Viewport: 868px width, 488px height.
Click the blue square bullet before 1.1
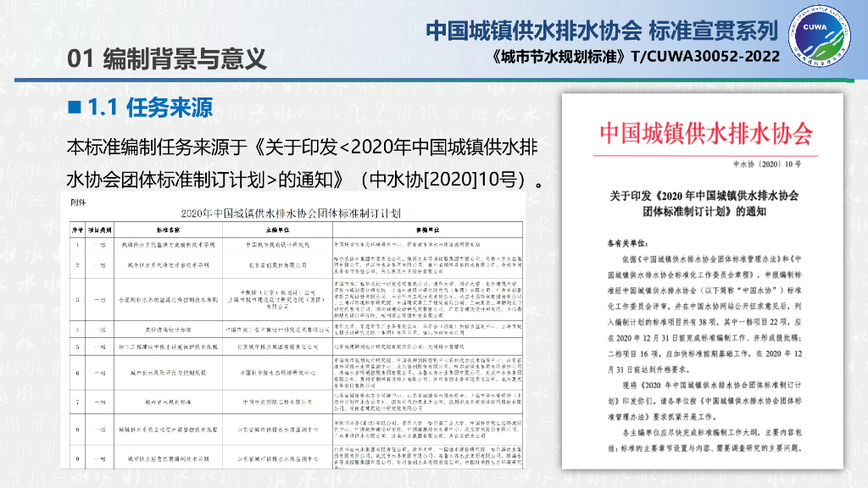coord(75,107)
